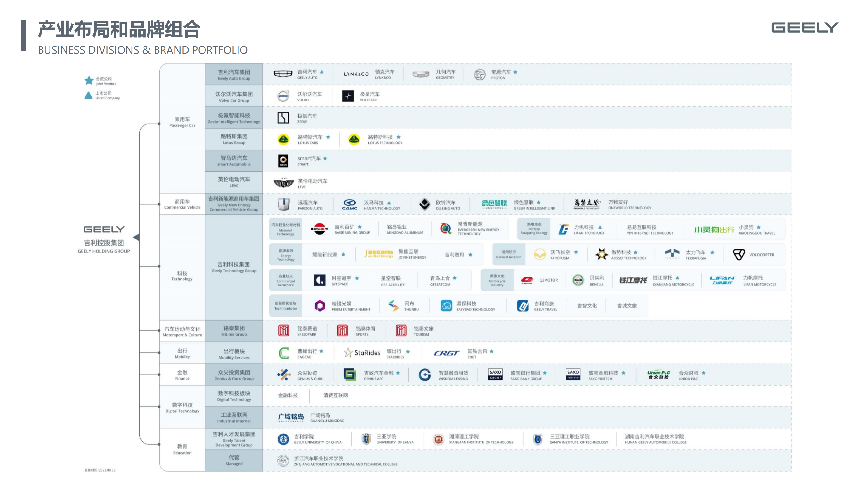Click the Geely University of China crest
The height and width of the screenshot is (488, 868).
coord(283,439)
